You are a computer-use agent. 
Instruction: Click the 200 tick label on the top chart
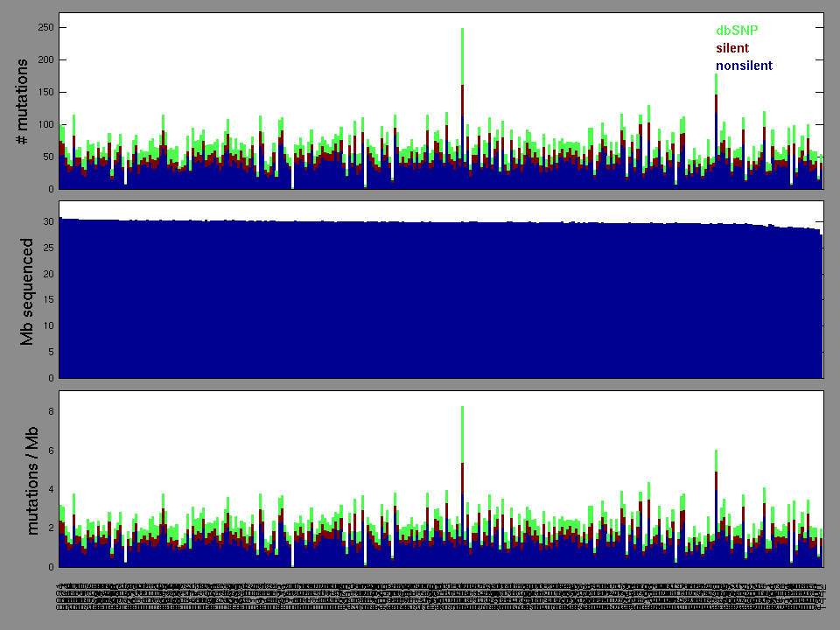45,60
